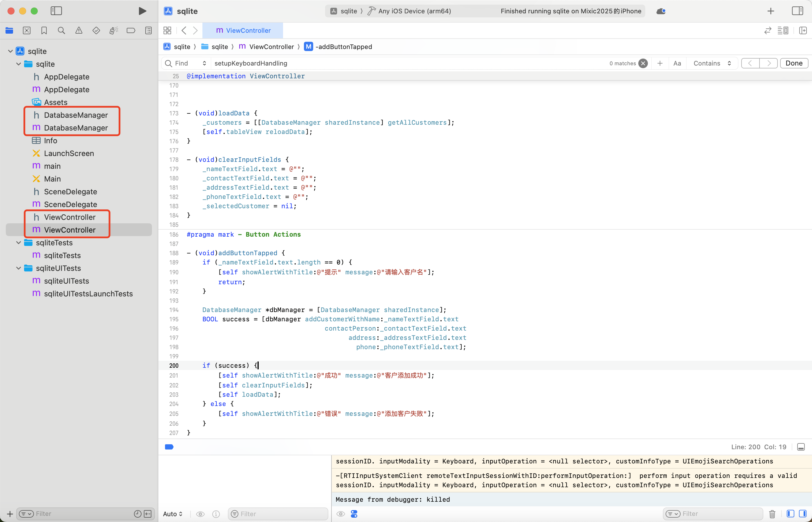The image size is (812, 522).
Task: Clear the debug console with trash icon
Action: click(772, 514)
